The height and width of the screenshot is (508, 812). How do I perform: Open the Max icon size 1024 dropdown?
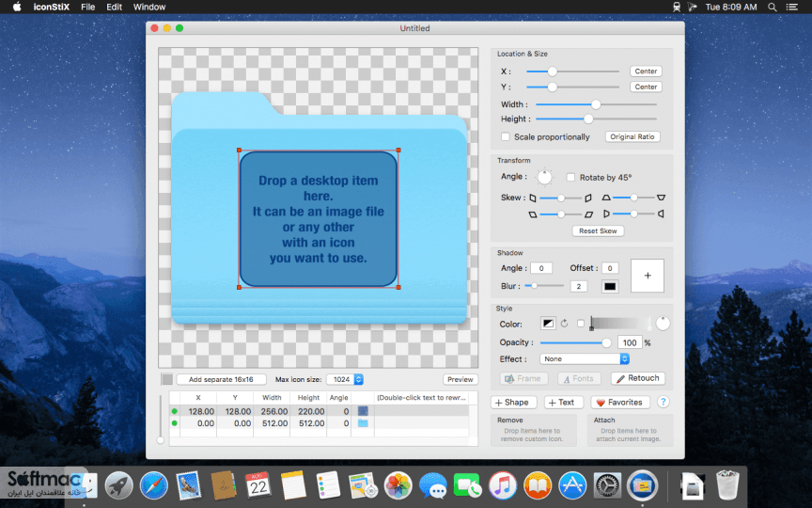pyautogui.click(x=345, y=379)
